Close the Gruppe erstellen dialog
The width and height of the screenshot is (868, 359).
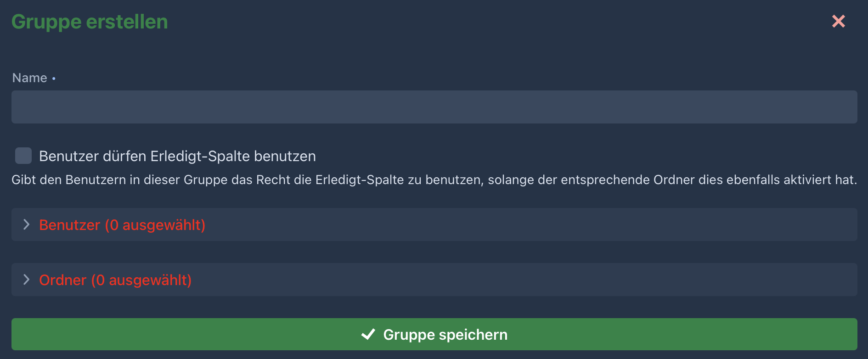(x=838, y=21)
